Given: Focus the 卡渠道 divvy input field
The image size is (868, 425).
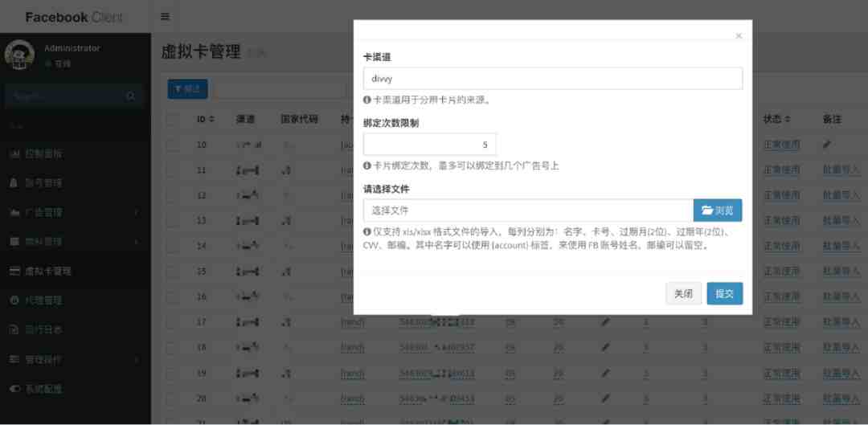Looking at the screenshot, I should point(552,79).
